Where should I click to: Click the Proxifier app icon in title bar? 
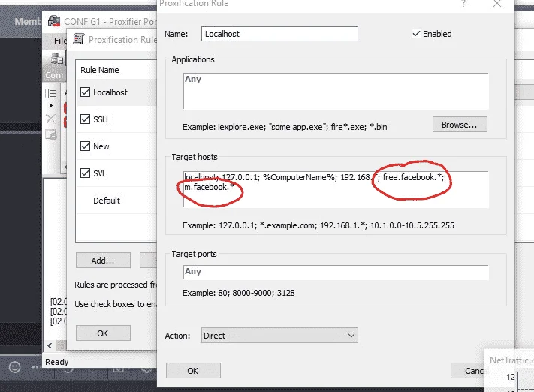coord(54,22)
